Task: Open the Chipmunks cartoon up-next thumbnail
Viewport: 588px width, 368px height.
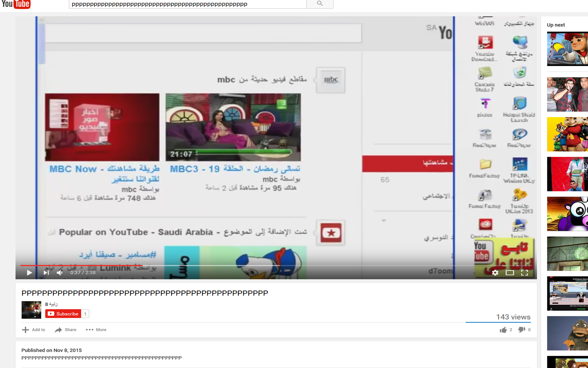Action: coord(567,134)
